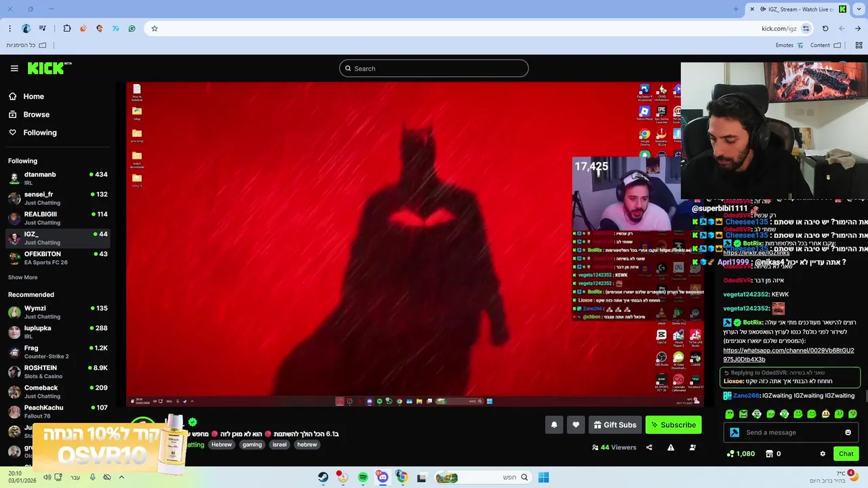Click the Grammarly extension icon
Screen dimensions: 868x488
point(132,28)
